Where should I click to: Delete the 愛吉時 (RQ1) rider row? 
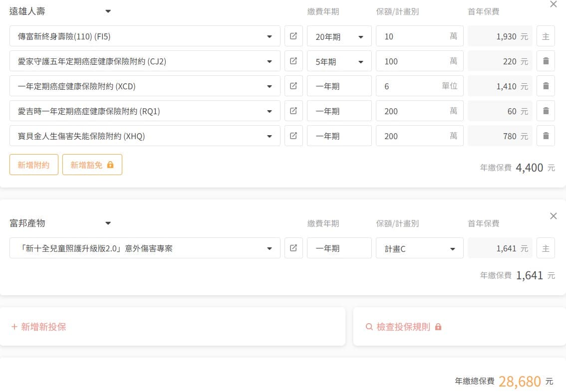(546, 111)
